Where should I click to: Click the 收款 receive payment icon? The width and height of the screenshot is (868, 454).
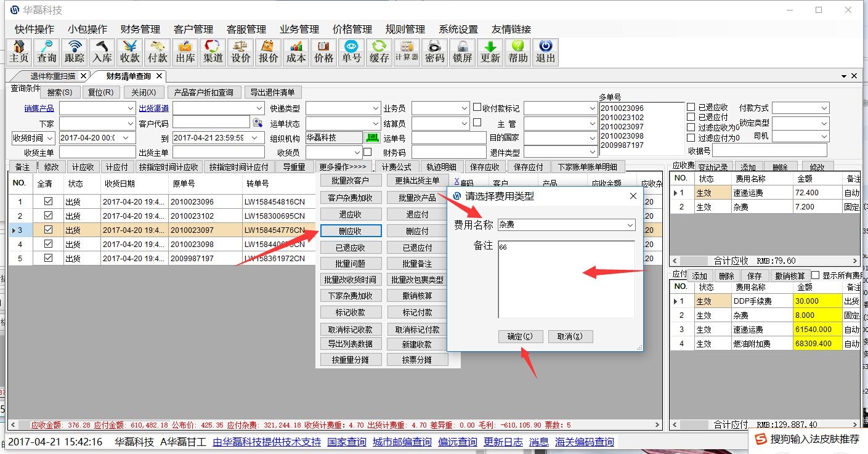coord(130,52)
